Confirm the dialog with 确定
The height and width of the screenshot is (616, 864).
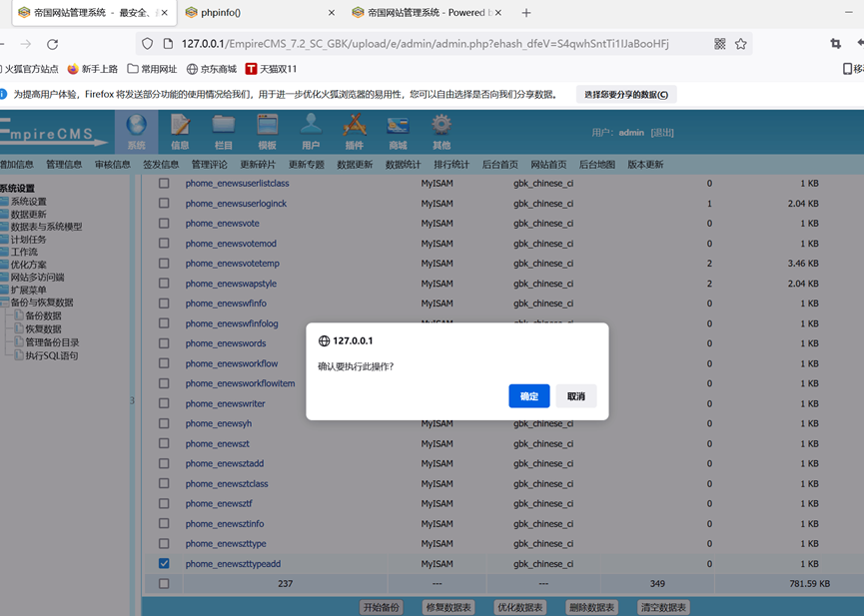click(529, 396)
